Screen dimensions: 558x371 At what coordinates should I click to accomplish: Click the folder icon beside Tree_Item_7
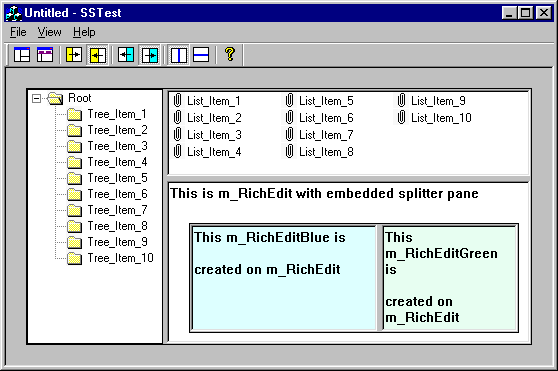point(74,210)
